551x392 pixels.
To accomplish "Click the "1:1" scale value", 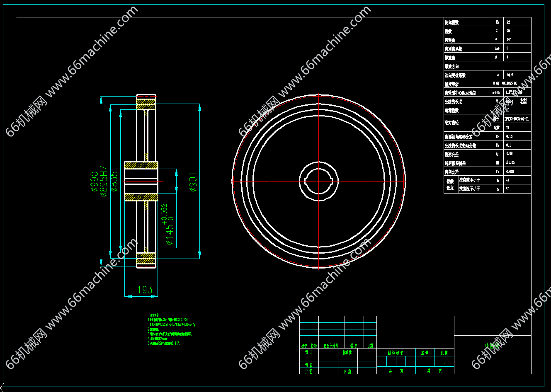I will click(444, 362).
